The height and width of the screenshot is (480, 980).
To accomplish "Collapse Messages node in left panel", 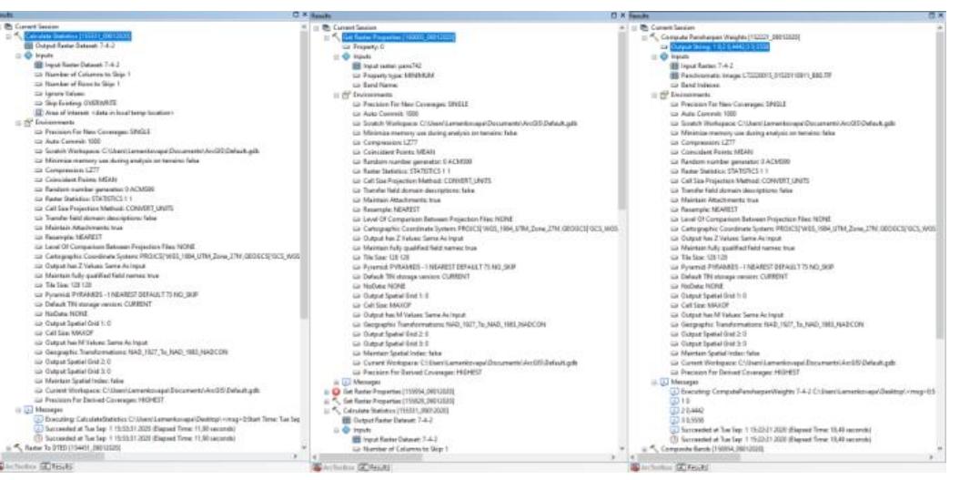I will click(x=17, y=409).
